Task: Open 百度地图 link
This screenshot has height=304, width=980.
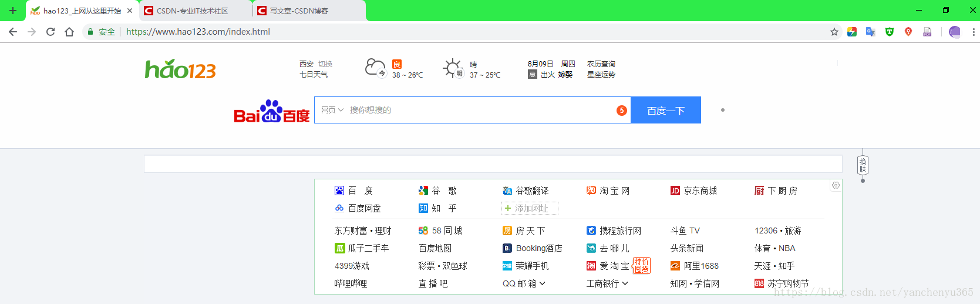Action: point(435,248)
